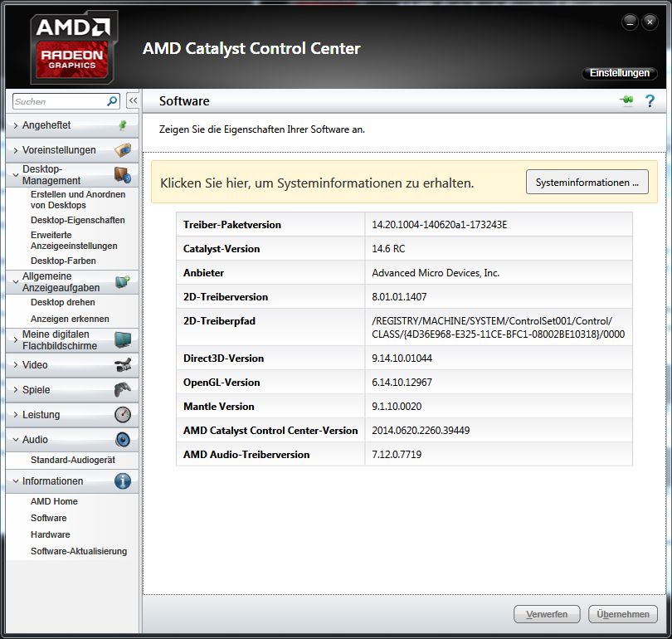Viewport: 672px width, 639px height.
Task: Click the Treiber-Paketversion value 14.20.1004-140620a1-173243E
Action: click(x=439, y=225)
